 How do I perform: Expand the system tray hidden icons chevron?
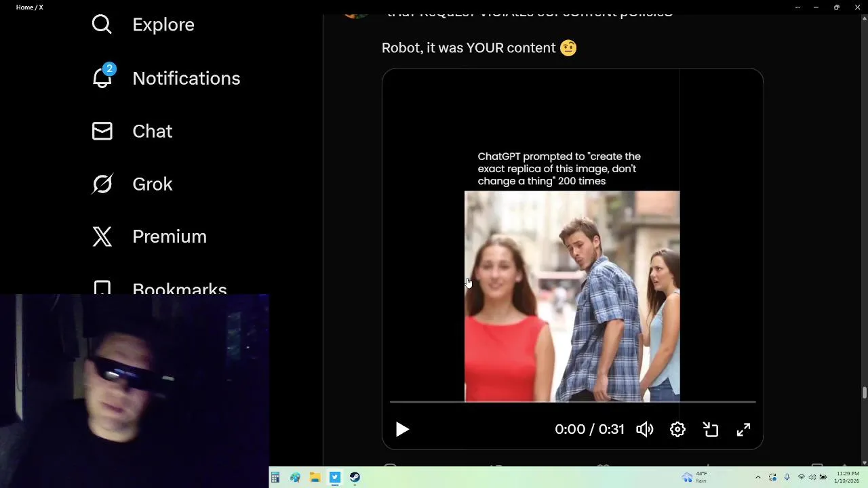tap(757, 478)
